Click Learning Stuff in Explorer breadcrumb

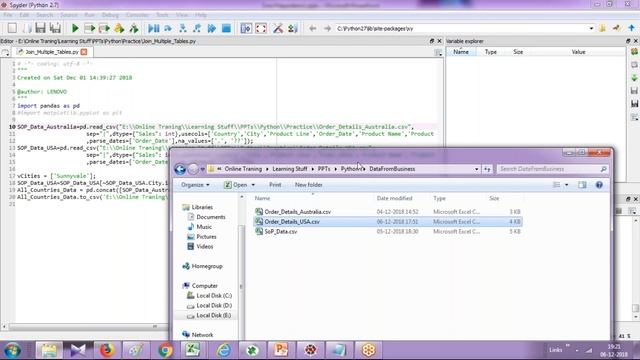[x=289, y=169]
